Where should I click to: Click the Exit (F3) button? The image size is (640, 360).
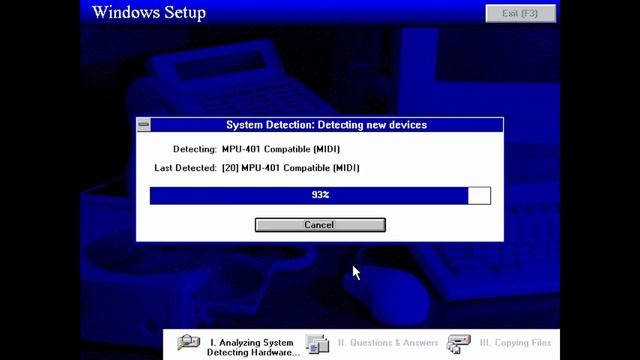tap(520, 13)
